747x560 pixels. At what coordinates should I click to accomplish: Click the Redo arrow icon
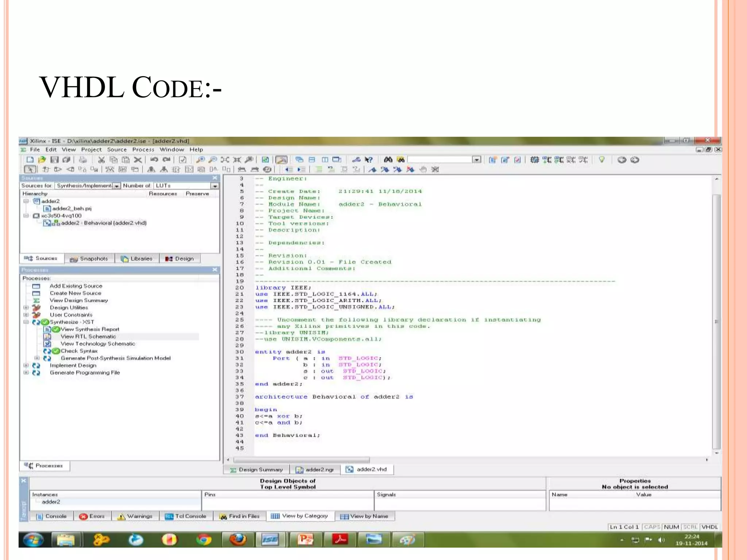click(x=166, y=160)
